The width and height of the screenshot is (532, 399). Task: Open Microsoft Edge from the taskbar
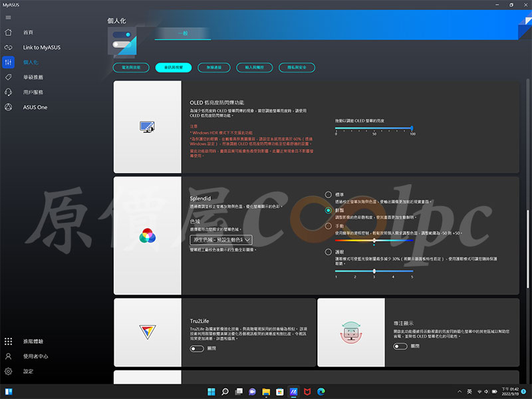[321, 392]
